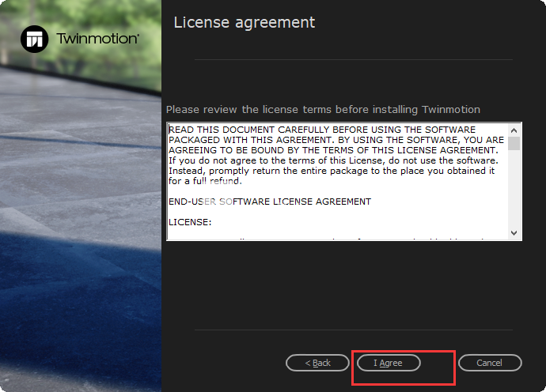Click the license scrollbar up arrow

point(514,130)
